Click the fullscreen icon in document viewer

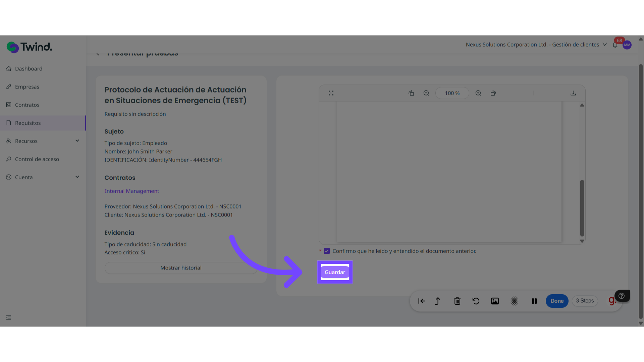click(331, 93)
